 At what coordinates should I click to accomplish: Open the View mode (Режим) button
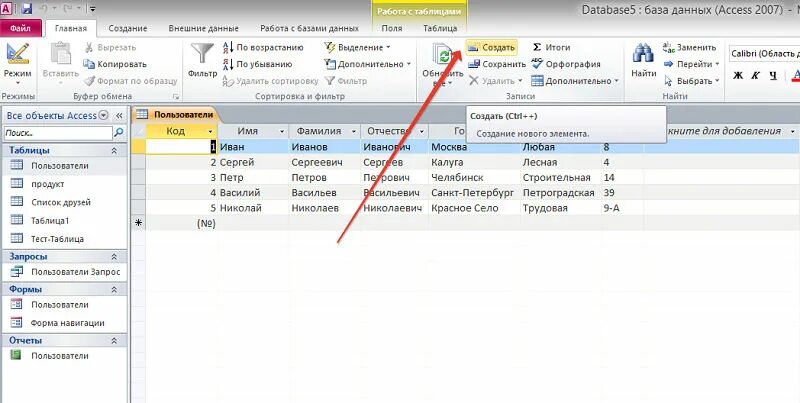[18, 63]
